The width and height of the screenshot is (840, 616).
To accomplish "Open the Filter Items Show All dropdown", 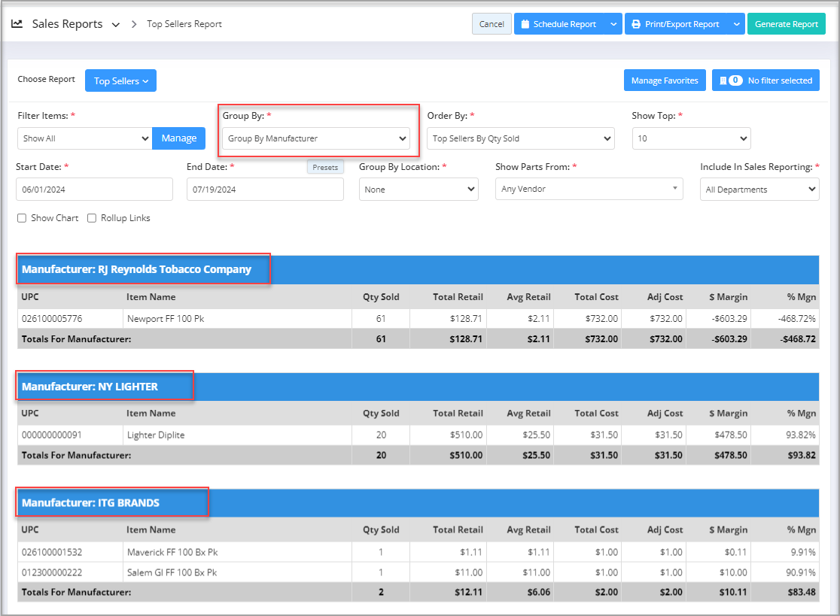I will [x=84, y=138].
